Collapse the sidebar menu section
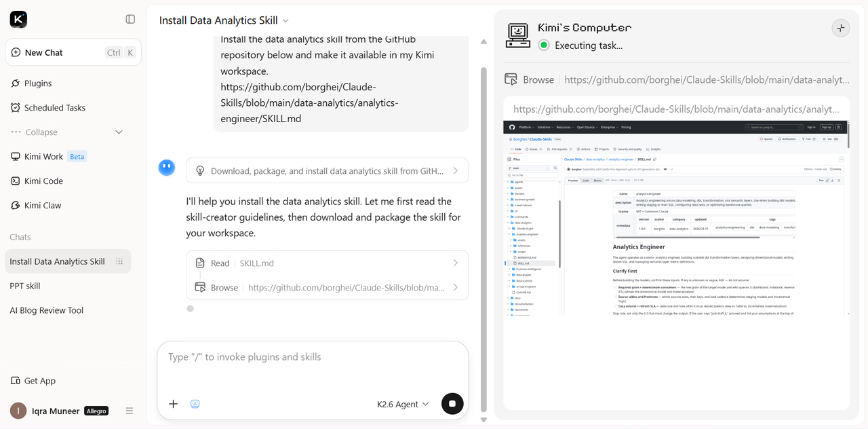This screenshot has height=429, width=868. 68,132
